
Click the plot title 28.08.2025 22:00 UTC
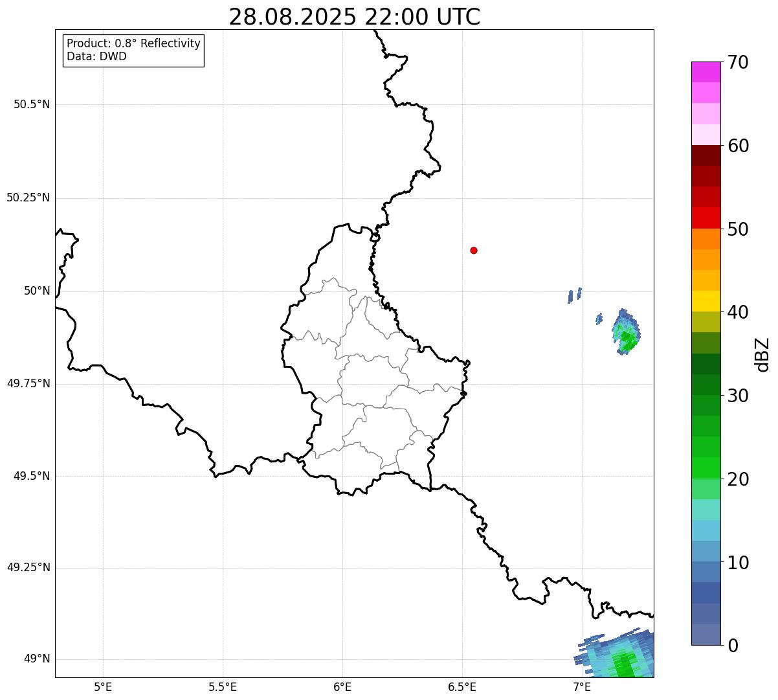355,16
